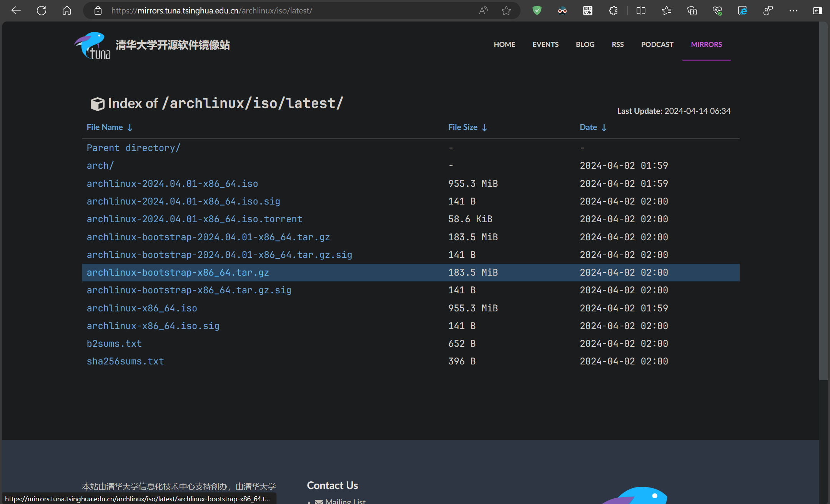Open the BLOG nav item

585,45
